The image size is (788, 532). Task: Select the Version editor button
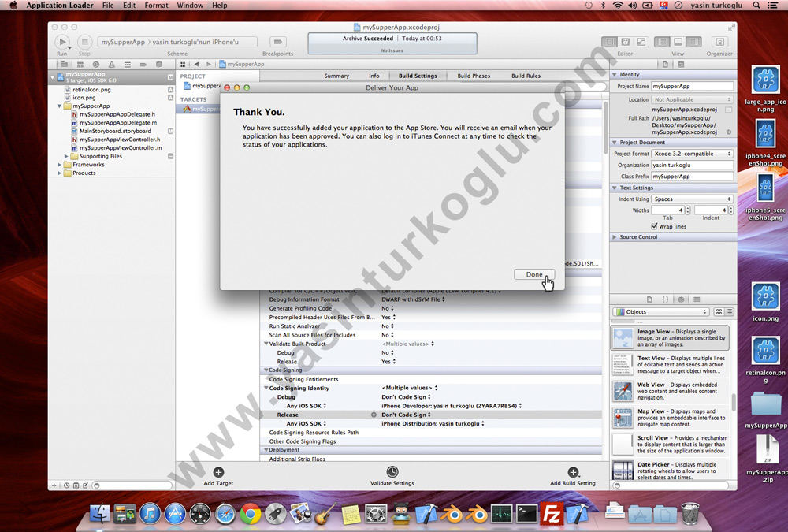click(641, 42)
